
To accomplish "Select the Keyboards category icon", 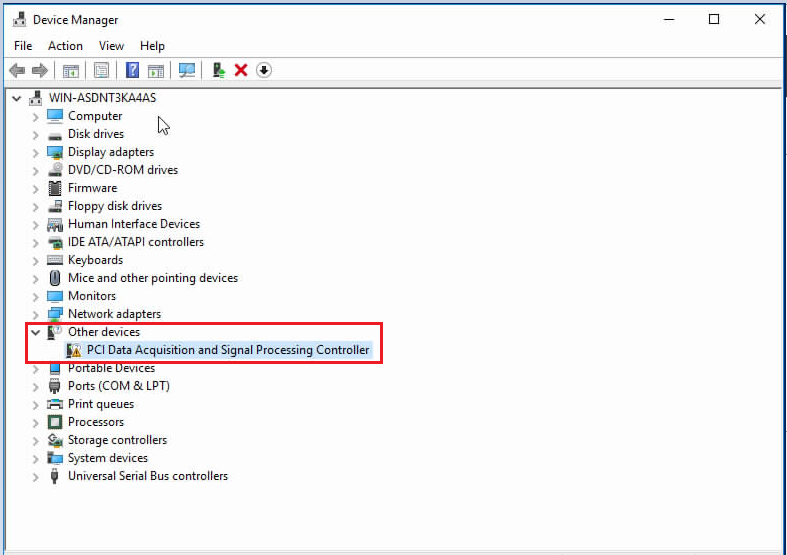I will click(55, 260).
